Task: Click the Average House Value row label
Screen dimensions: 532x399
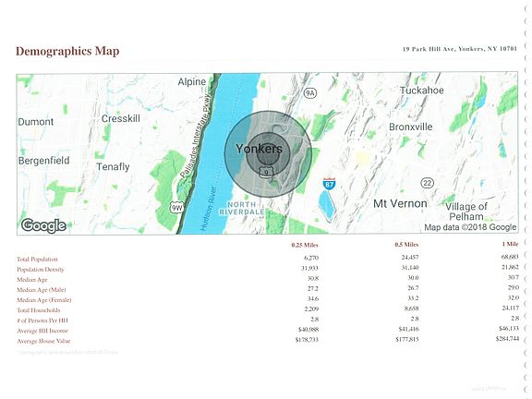Action: 43,341
